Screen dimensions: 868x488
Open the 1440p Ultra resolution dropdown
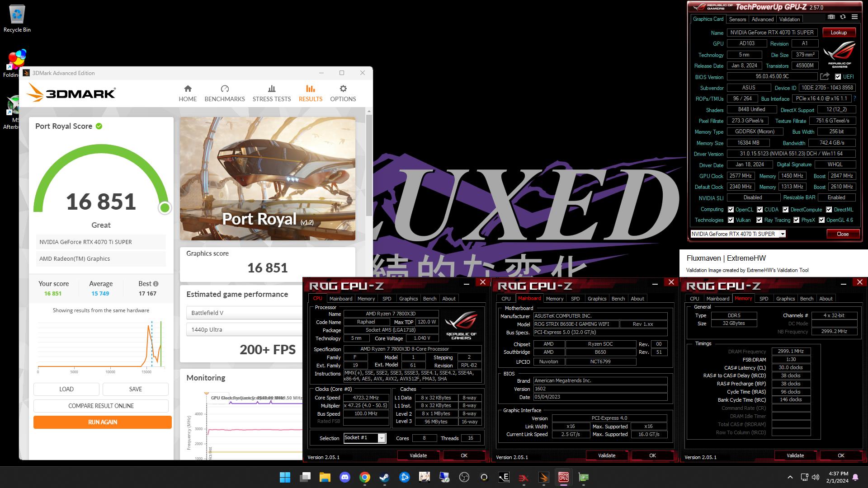[x=245, y=329]
